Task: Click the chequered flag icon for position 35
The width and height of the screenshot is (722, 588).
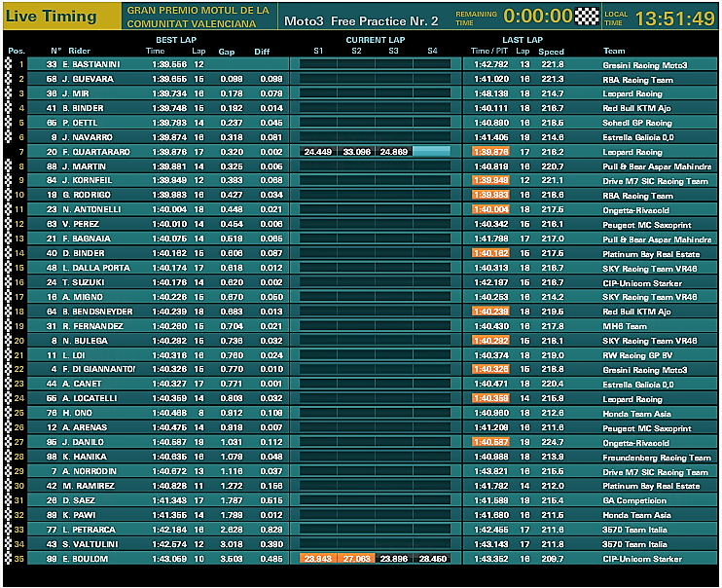Action: (x=9, y=559)
